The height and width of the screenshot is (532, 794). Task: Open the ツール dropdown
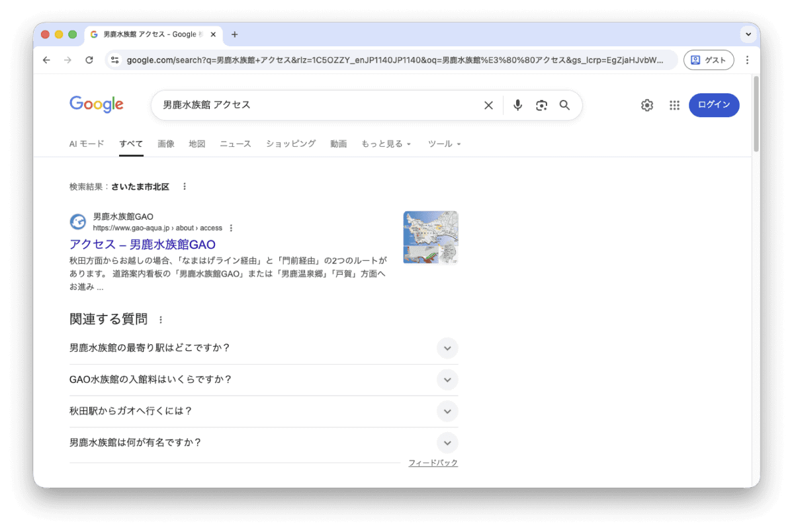point(445,144)
